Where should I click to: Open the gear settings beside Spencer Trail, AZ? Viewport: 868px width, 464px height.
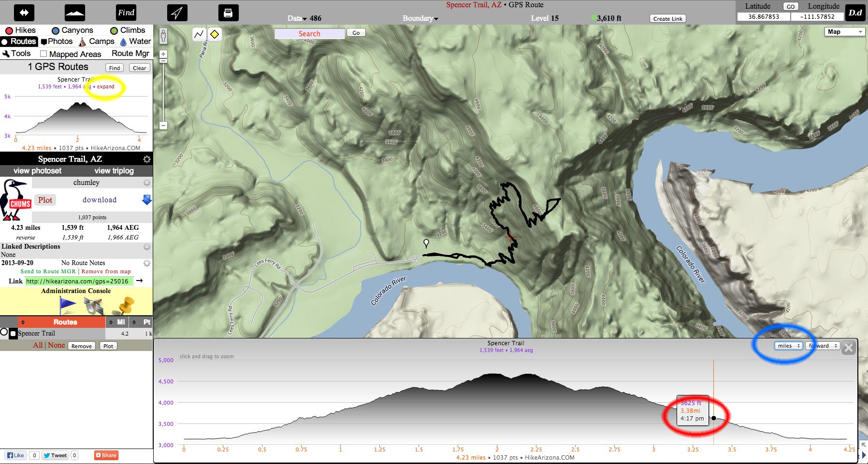pyautogui.click(x=147, y=159)
